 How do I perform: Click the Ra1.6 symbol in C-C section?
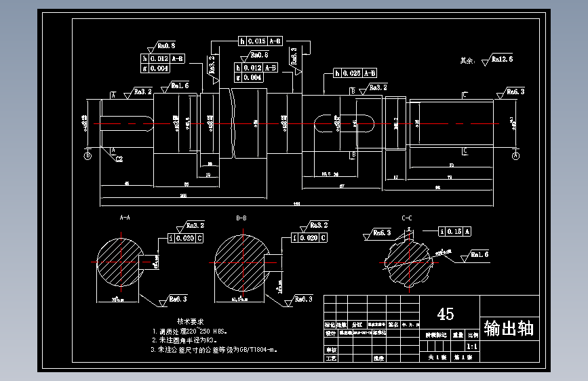tap(475, 256)
